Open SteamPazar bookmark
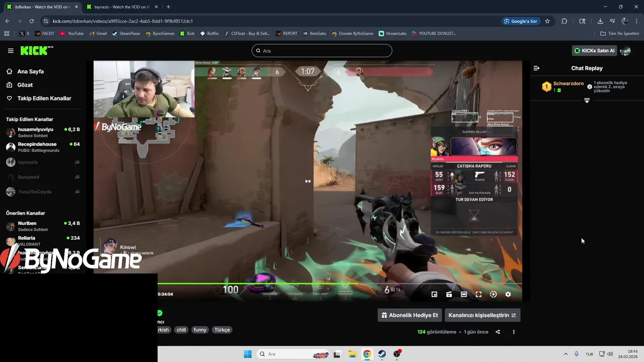Image resolution: width=644 pixels, height=362 pixels. click(126, 34)
